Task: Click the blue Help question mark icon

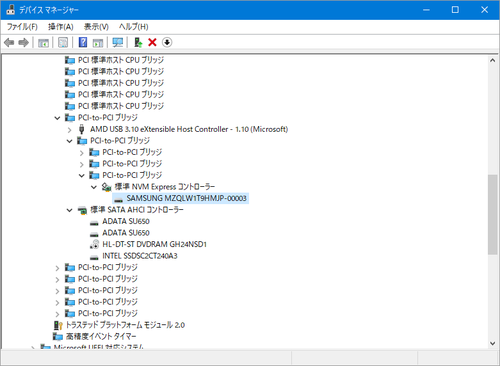Action: click(83, 42)
